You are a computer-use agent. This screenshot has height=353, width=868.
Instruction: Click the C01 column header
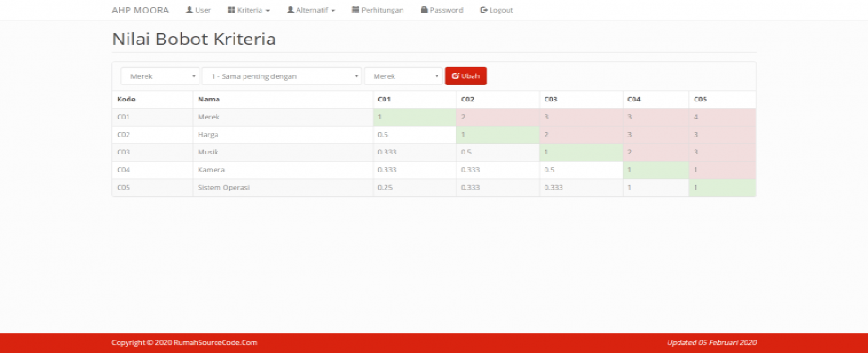[x=414, y=100]
